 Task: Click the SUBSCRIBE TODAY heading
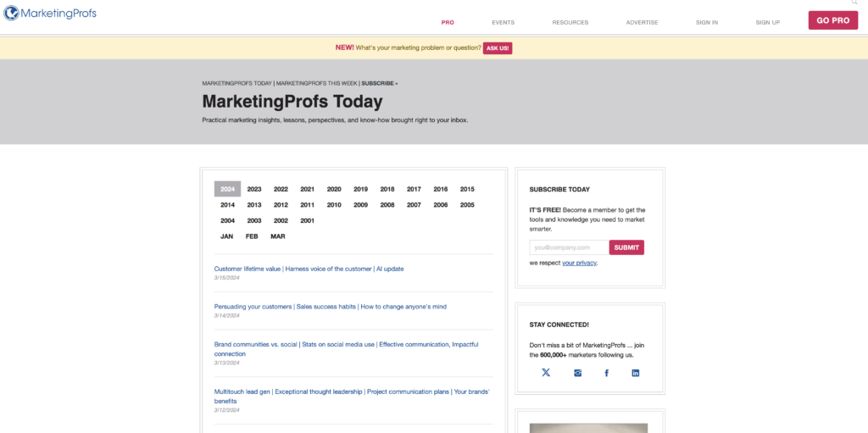(x=559, y=189)
